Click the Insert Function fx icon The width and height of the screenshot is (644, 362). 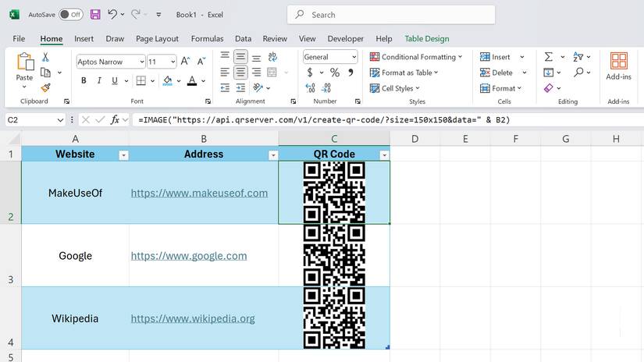click(x=115, y=120)
